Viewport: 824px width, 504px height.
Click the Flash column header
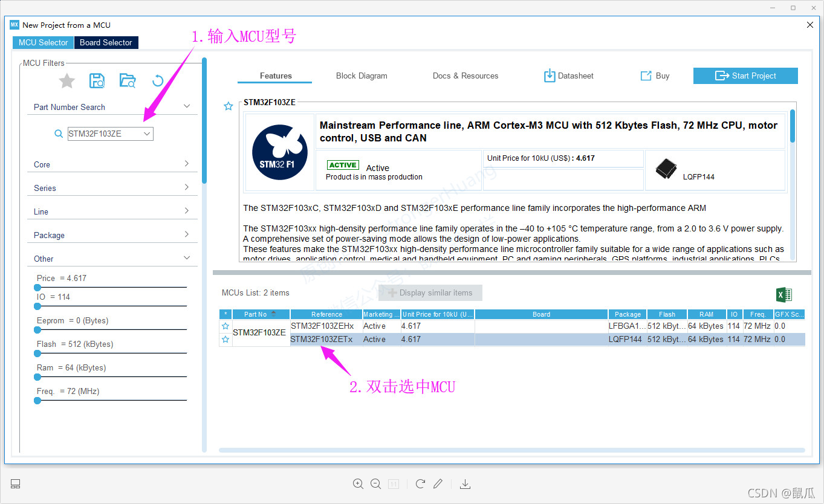coord(667,314)
